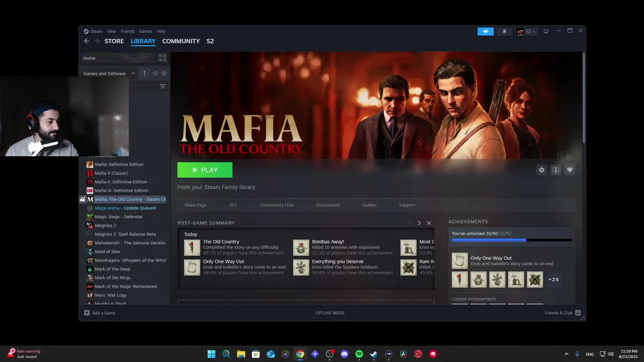644x362 pixels.
Task: Click Everything you Deserve achievement in summary
Action: (x=343, y=267)
